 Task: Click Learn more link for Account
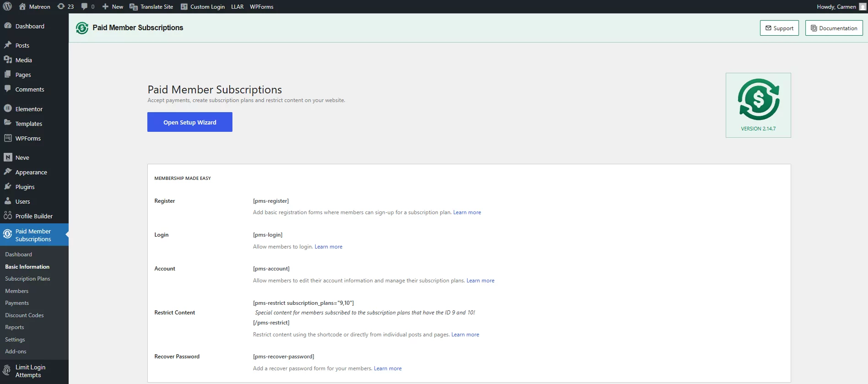(480, 281)
